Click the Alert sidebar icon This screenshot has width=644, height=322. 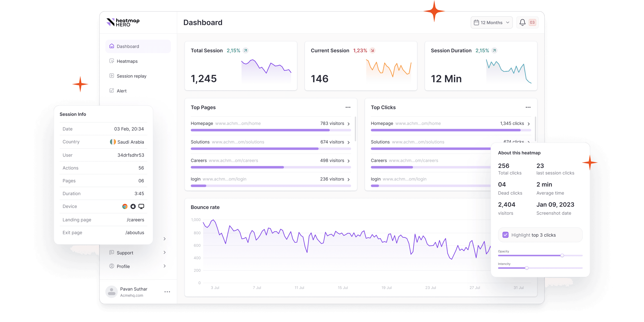[x=112, y=91]
